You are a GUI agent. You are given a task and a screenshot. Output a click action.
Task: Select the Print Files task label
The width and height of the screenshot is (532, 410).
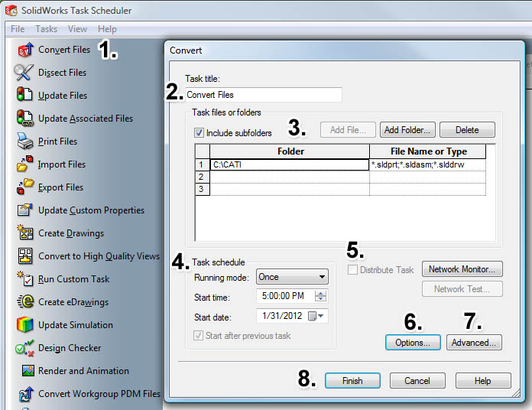[x=57, y=142]
